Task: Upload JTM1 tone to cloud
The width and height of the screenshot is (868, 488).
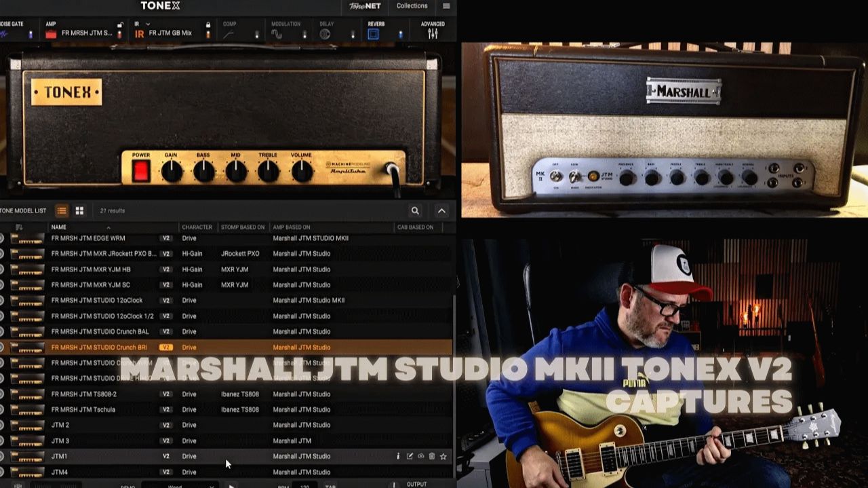Action: click(420, 457)
